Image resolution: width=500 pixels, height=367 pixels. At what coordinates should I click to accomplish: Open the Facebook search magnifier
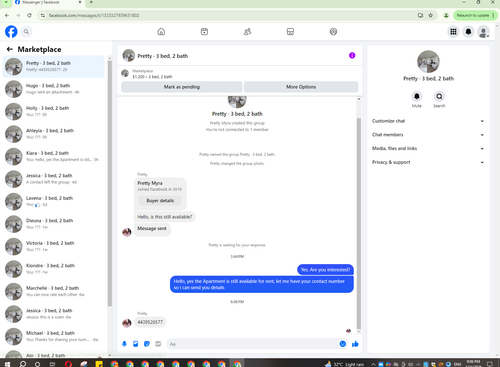[x=26, y=32]
